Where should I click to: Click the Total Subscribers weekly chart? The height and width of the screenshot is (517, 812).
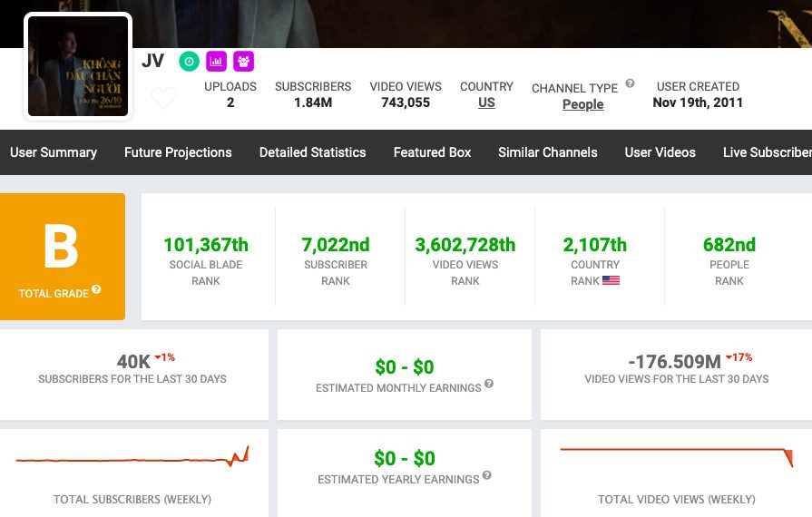132,457
